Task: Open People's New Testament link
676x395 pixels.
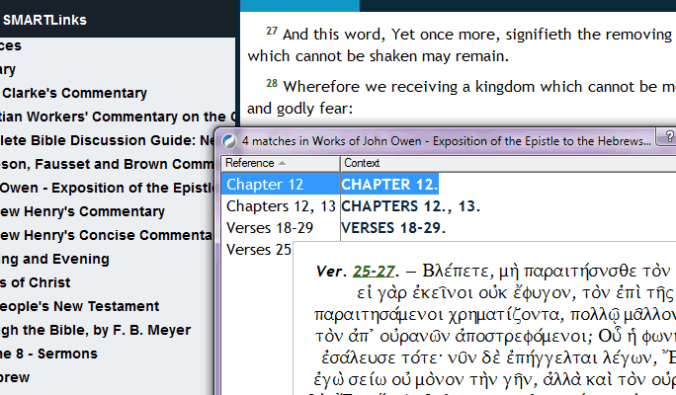Action: [79, 307]
